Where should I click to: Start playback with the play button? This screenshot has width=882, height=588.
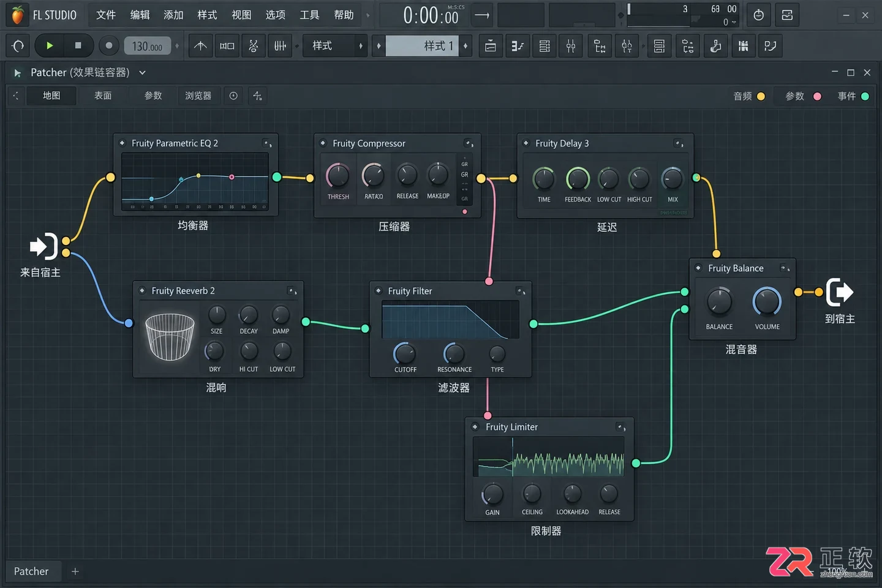tap(50, 45)
